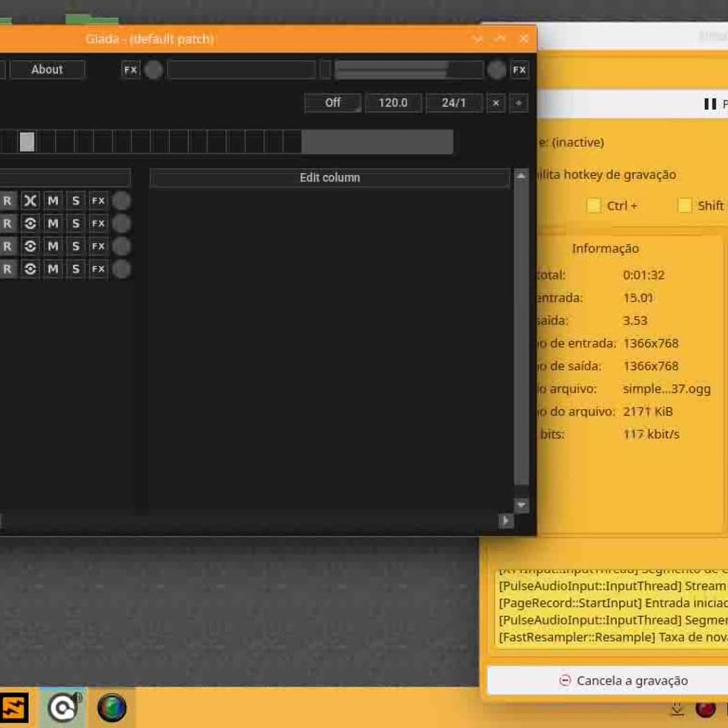The width and height of the screenshot is (728, 728).
Task: Select the file name simple...37.ogg
Action: [x=667, y=389]
